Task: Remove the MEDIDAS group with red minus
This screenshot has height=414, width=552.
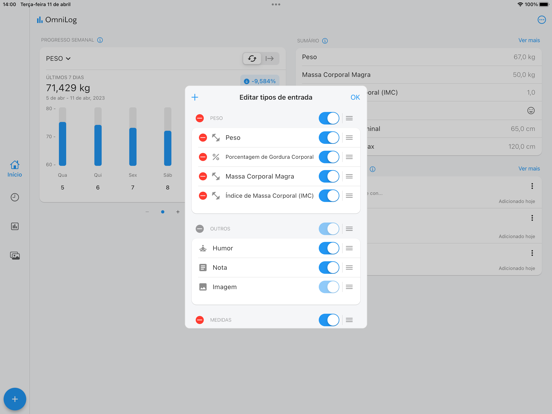Action: pos(200,320)
